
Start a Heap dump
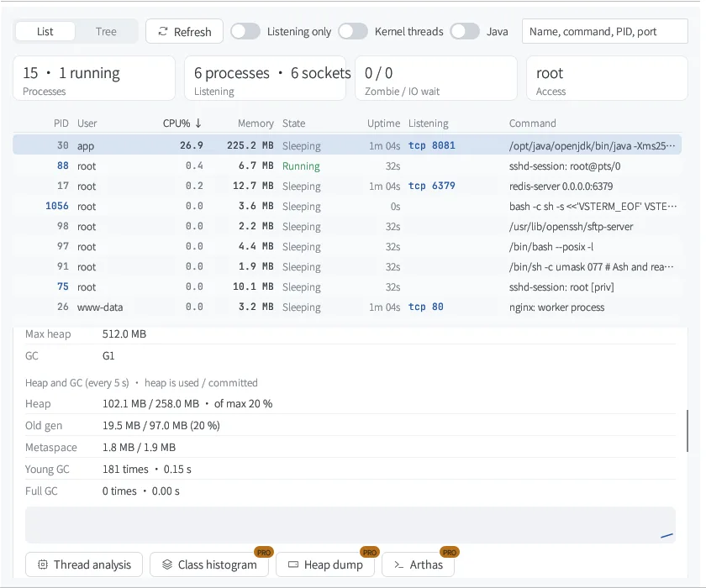pyautogui.click(x=325, y=564)
